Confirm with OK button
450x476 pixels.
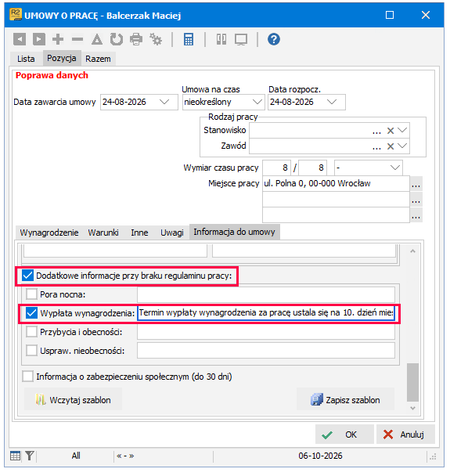point(344,435)
